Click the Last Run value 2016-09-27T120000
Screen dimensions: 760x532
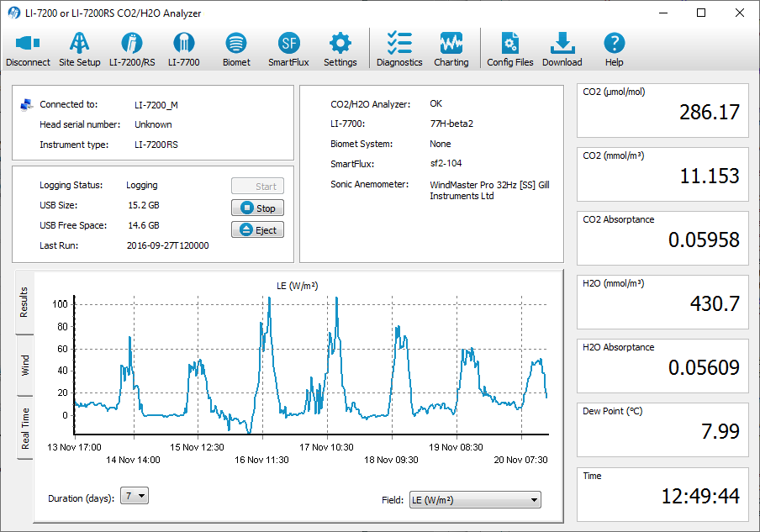tap(167, 245)
